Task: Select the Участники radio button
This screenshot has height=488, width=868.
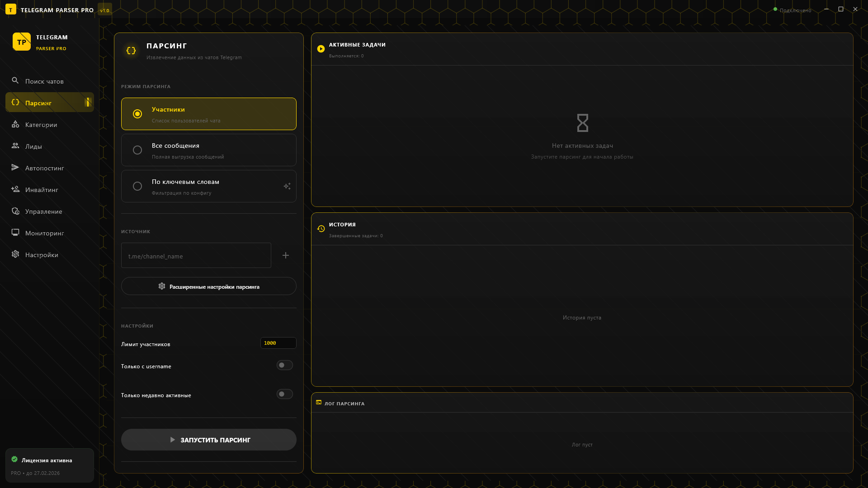Action: click(137, 114)
